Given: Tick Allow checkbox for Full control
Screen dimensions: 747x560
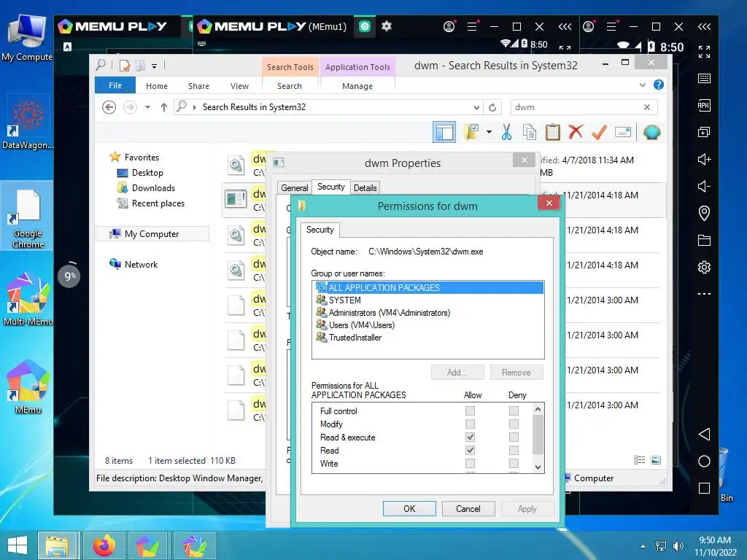Looking at the screenshot, I should 470,411.
